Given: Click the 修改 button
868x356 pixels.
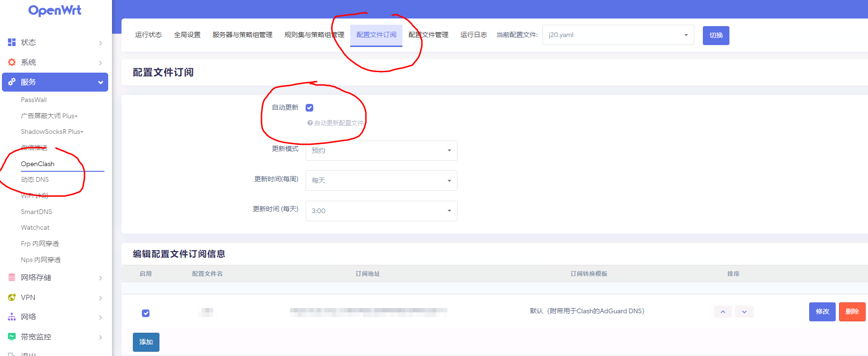Looking at the screenshot, I should pos(822,311).
